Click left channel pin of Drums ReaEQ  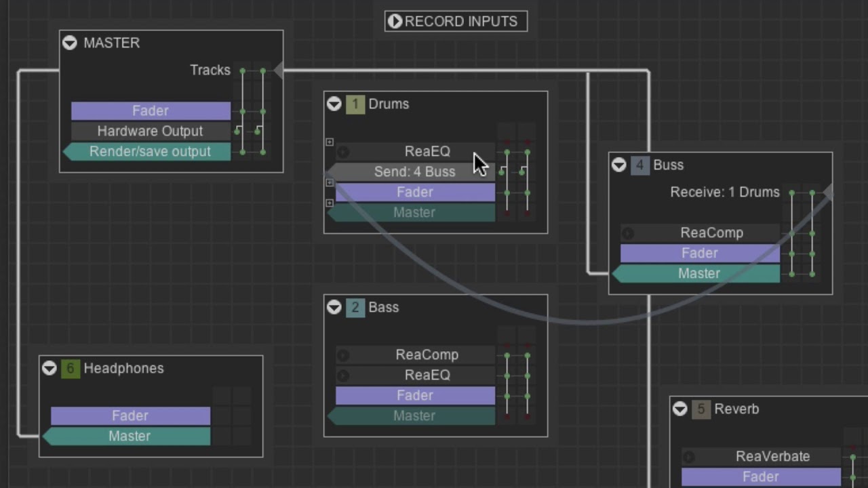(507, 152)
